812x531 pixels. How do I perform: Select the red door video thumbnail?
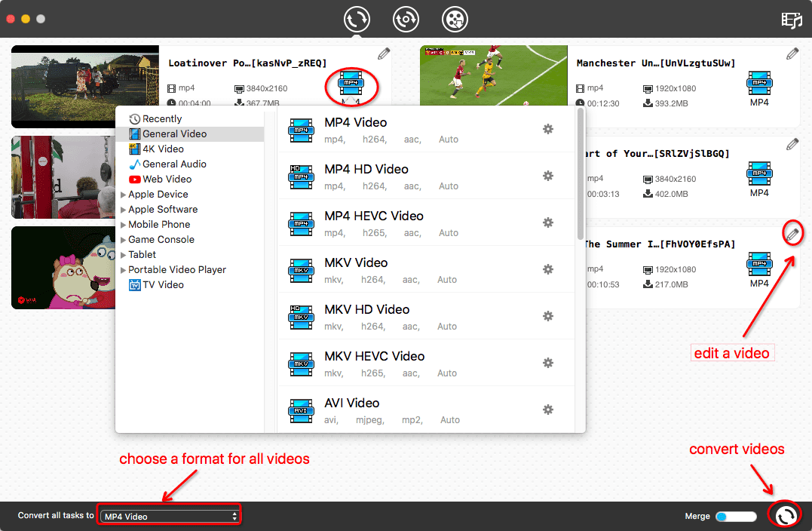click(63, 177)
